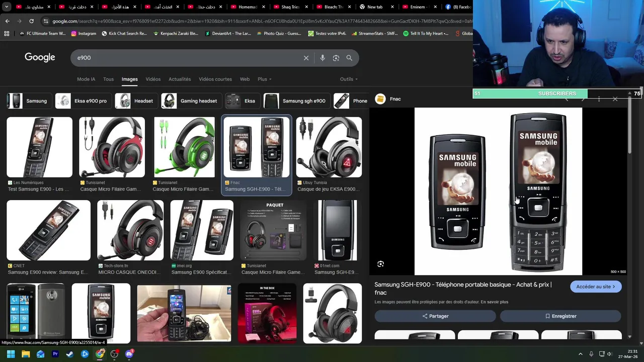Click the large Samsung phone preview image
644x362 pixels.
(x=498, y=191)
